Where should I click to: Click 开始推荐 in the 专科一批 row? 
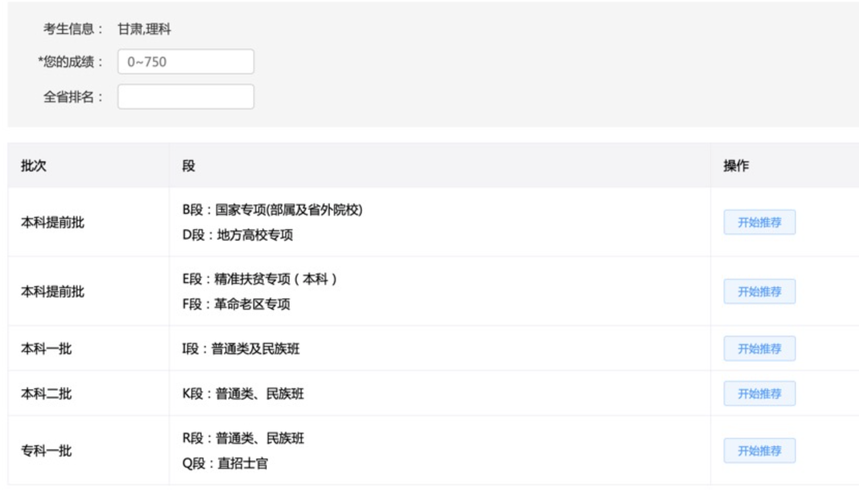pos(759,451)
